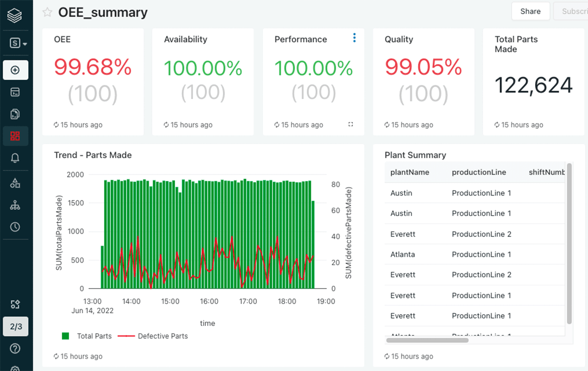Expand the Performance widget to fullscreen
588x371 pixels.
351,124
